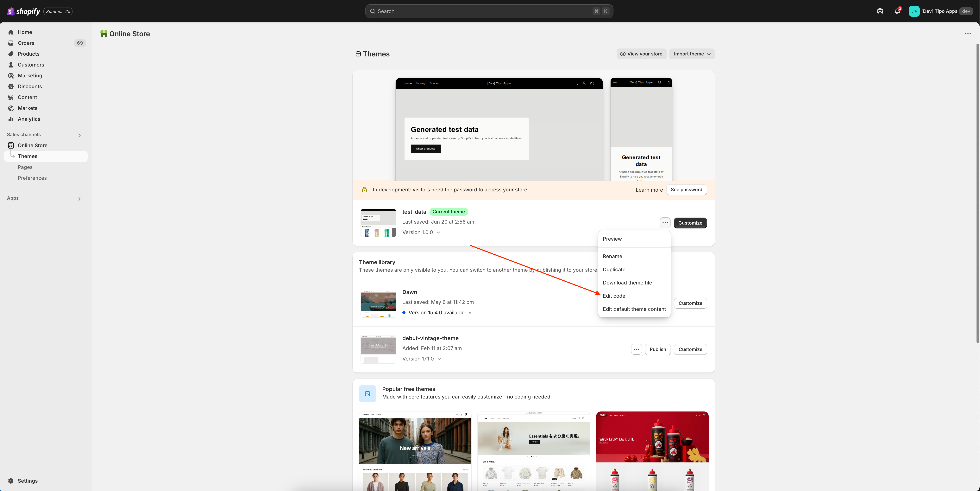The width and height of the screenshot is (980, 491).
Task: Click the Settings gear icon
Action: [x=11, y=481]
